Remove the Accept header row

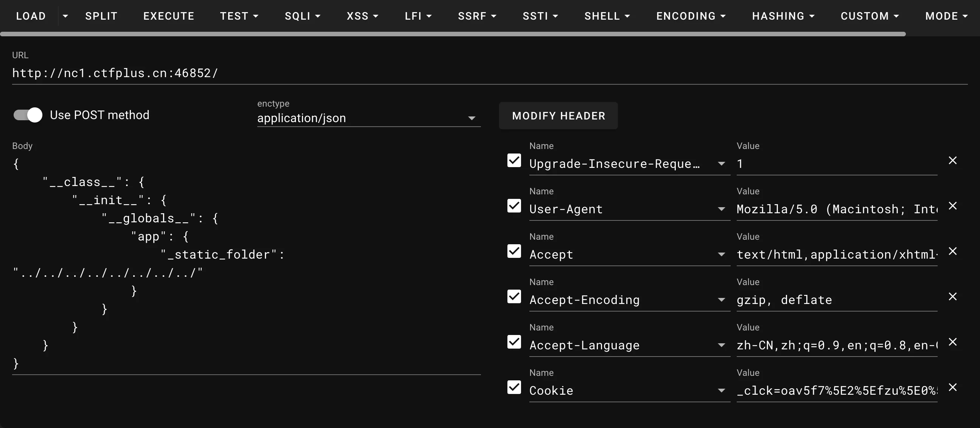tap(952, 251)
